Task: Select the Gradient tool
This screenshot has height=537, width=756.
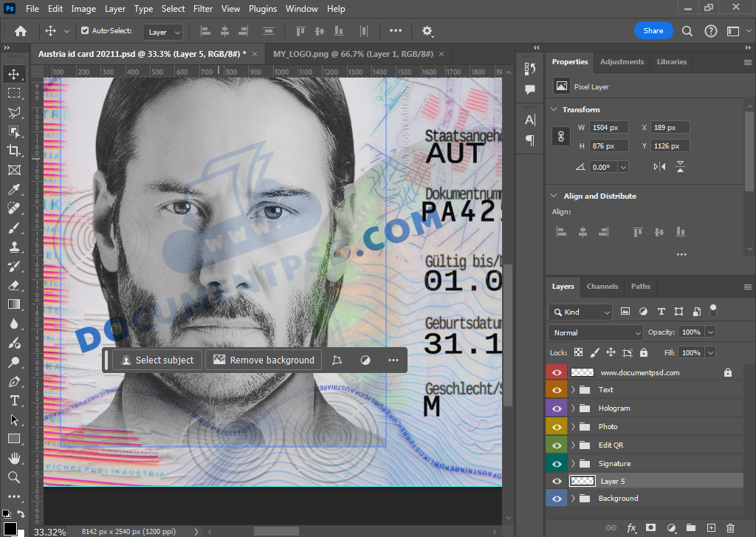Action: coord(14,304)
